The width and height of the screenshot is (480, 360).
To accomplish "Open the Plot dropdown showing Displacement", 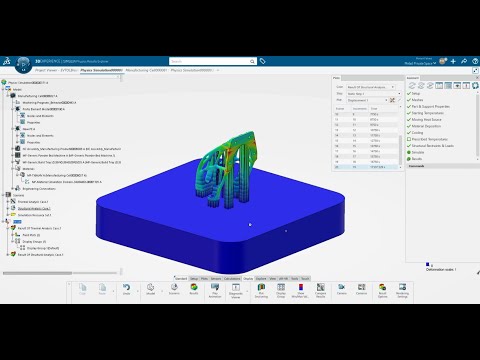I will (x=367, y=100).
